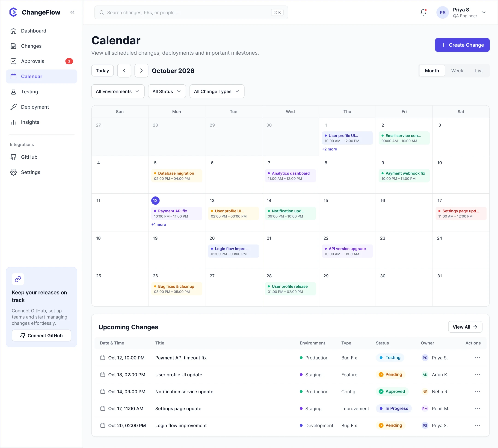Open Insights in the sidebar

pos(41,122)
